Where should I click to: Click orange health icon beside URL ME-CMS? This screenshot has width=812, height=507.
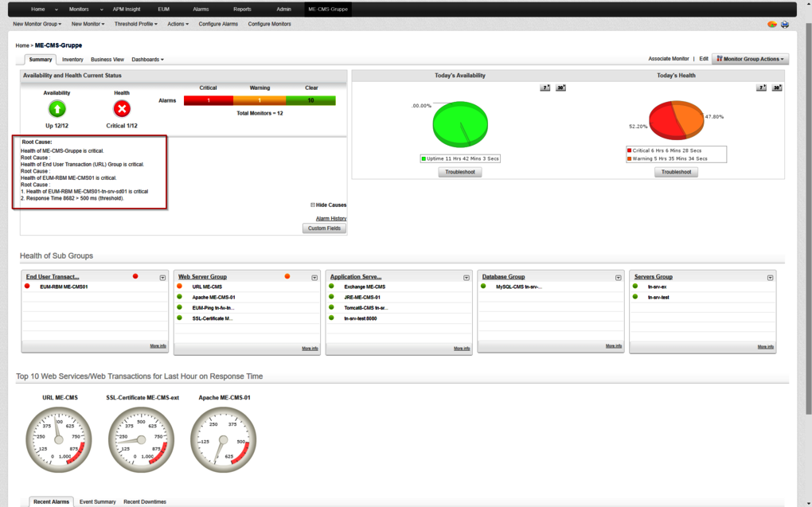coord(180,287)
